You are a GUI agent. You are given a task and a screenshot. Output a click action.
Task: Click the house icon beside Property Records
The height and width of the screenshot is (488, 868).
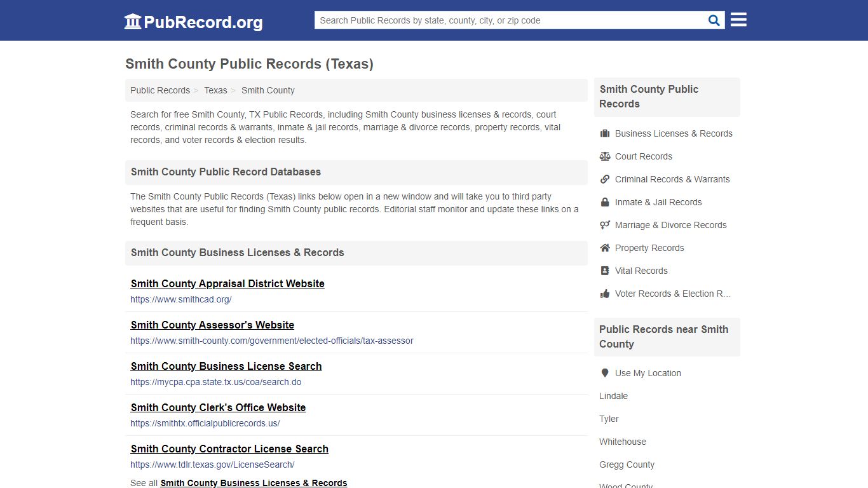tap(605, 248)
